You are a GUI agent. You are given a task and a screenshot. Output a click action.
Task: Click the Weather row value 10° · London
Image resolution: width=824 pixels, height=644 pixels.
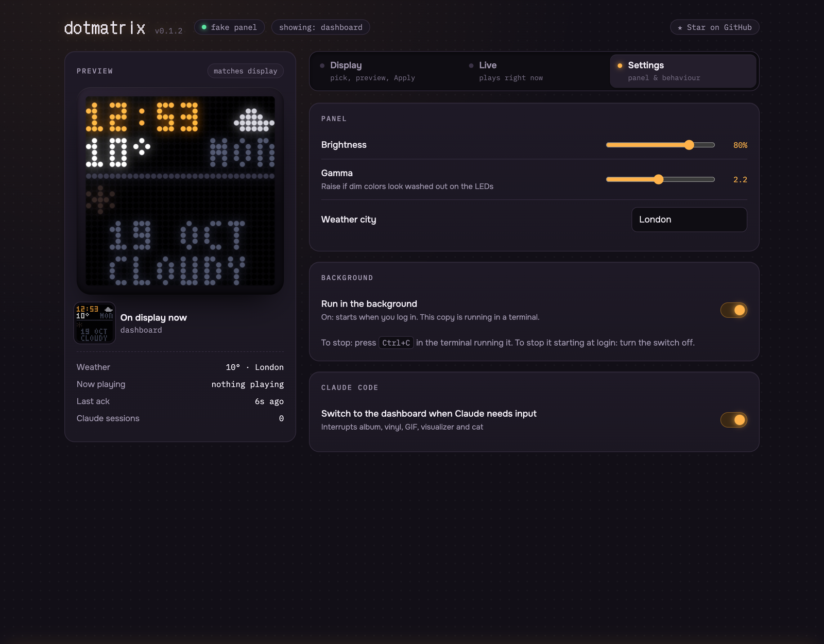pyautogui.click(x=254, y=367)
